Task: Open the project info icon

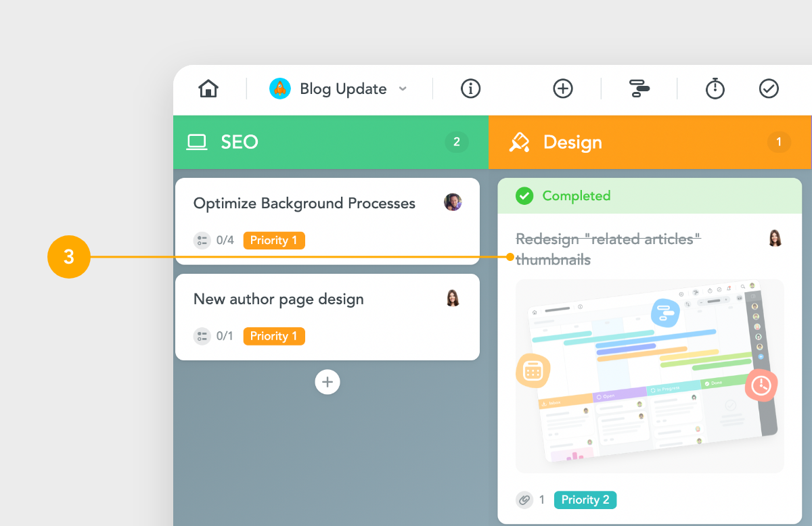Action: pos(470,89)
